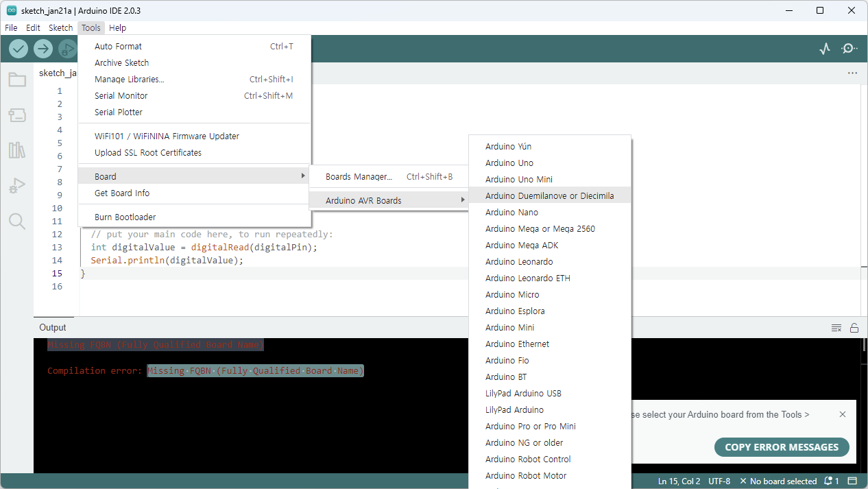Screen dimensions: 868x489
Task: Select Arduino Micro board
Action: click(550, 295)
